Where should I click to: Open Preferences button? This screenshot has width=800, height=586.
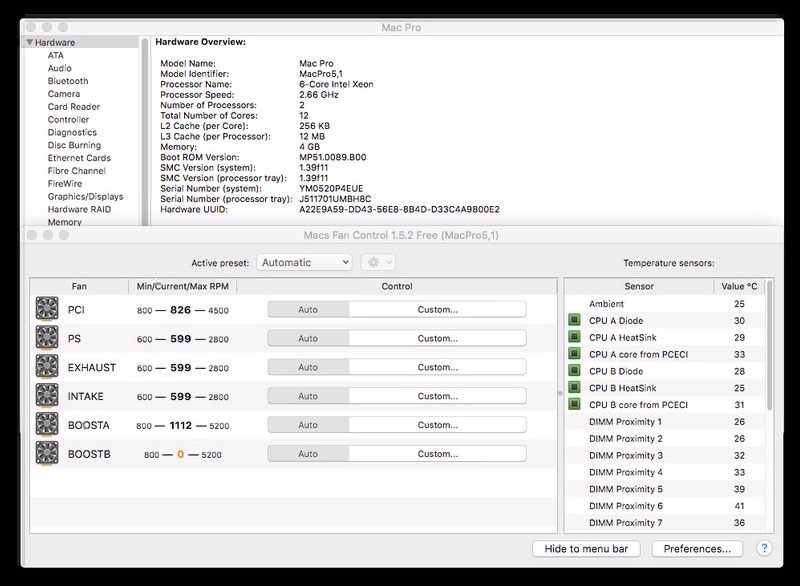[x=697, y=549]
